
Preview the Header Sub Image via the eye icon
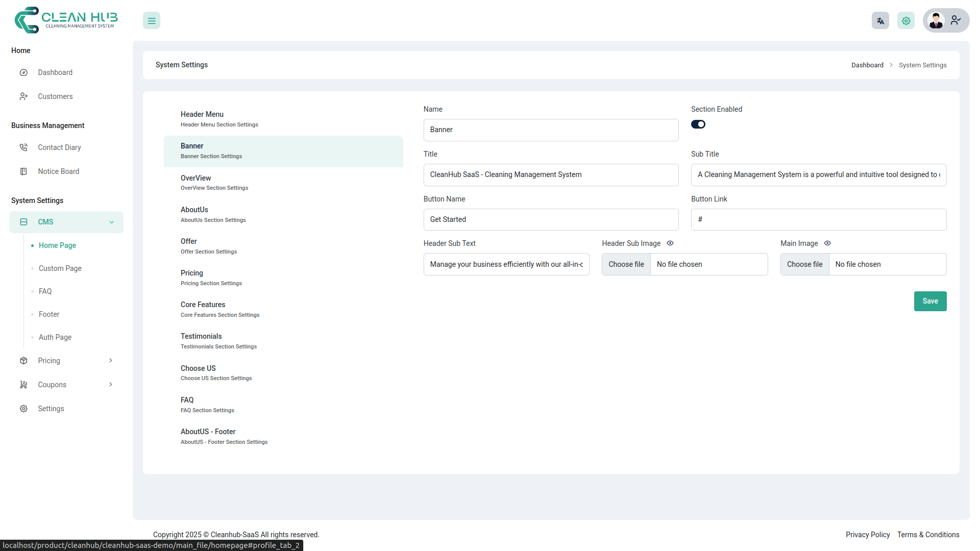tap(670, 243)
